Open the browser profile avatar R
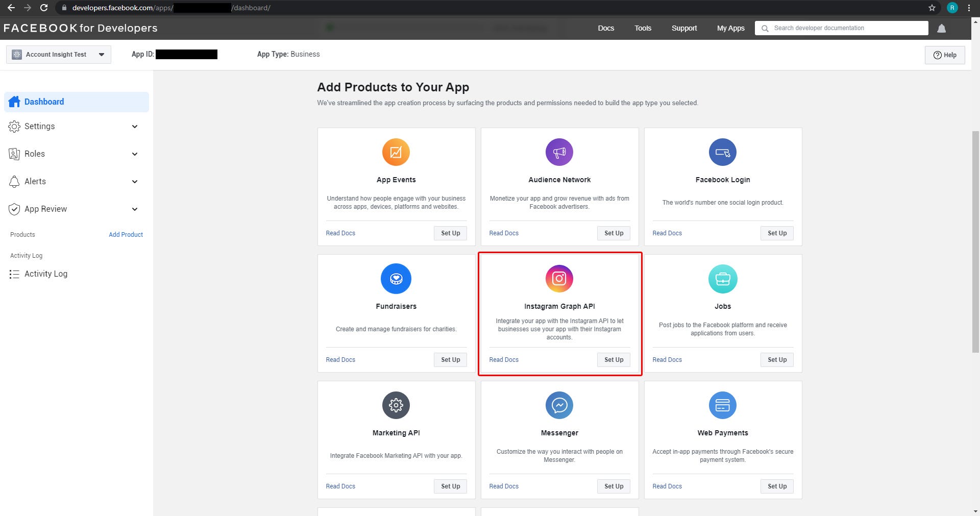This screenshot has width=980, height=516. click(x=952, y=8)
